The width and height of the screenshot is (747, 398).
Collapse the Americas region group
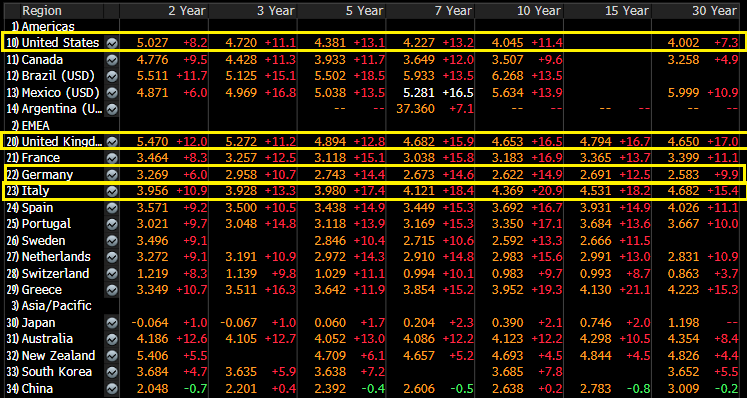pyautogui.click(x=43, y=27)
